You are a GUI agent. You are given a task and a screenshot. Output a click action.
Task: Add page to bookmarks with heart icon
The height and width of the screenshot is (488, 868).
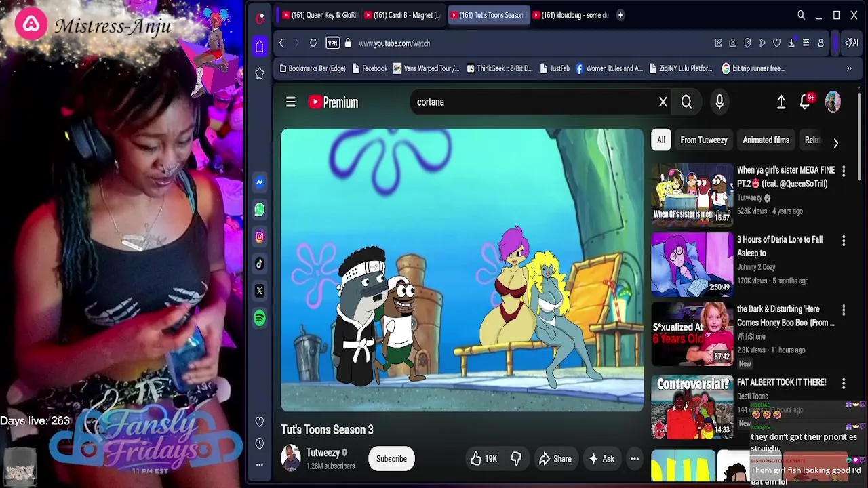tap(776, 43)
